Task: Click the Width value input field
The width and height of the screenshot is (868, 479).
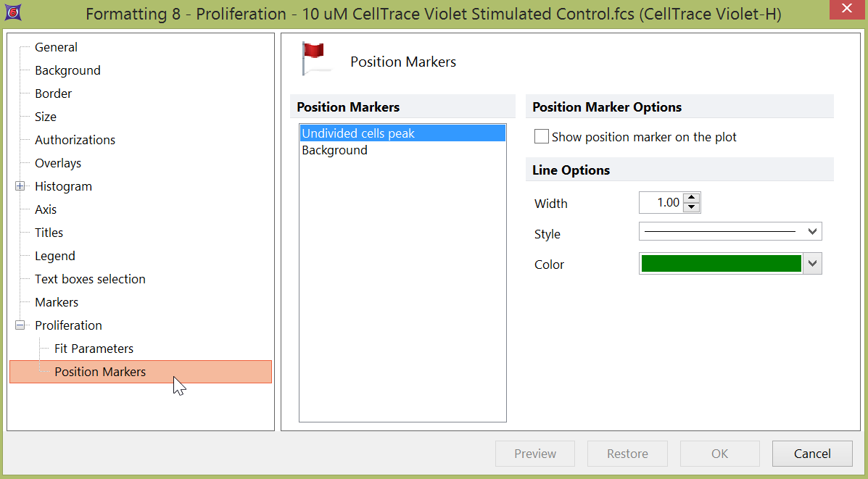Action: (661, 203)
